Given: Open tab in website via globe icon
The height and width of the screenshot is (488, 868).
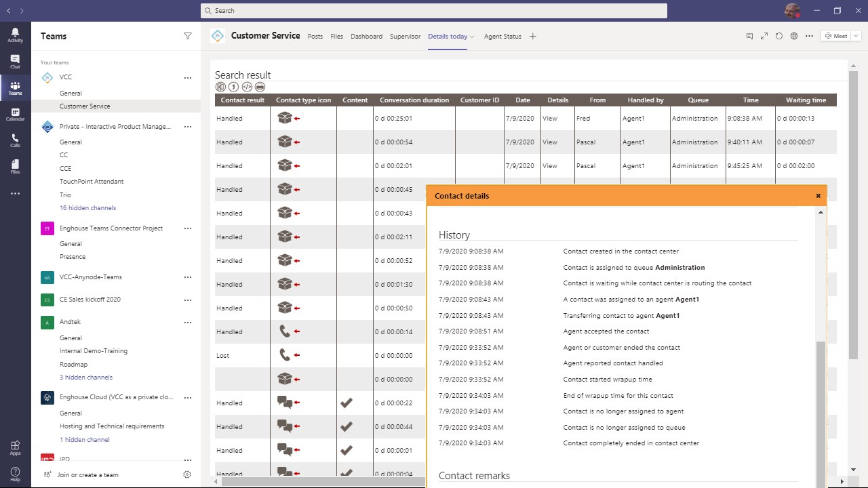Looking at the screenshot, I should tap(794, 37).
